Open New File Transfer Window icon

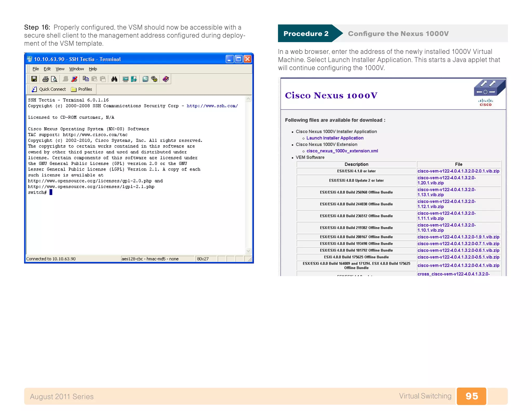[x=134, y=79]
